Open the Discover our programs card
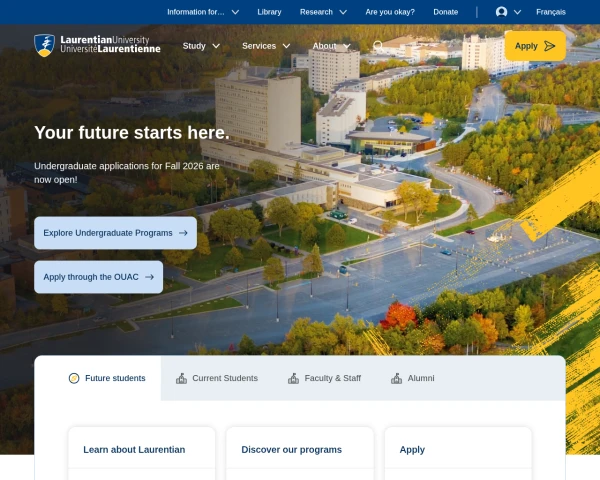The height and width of the screenshot is (480, 600). click(292, 449)
